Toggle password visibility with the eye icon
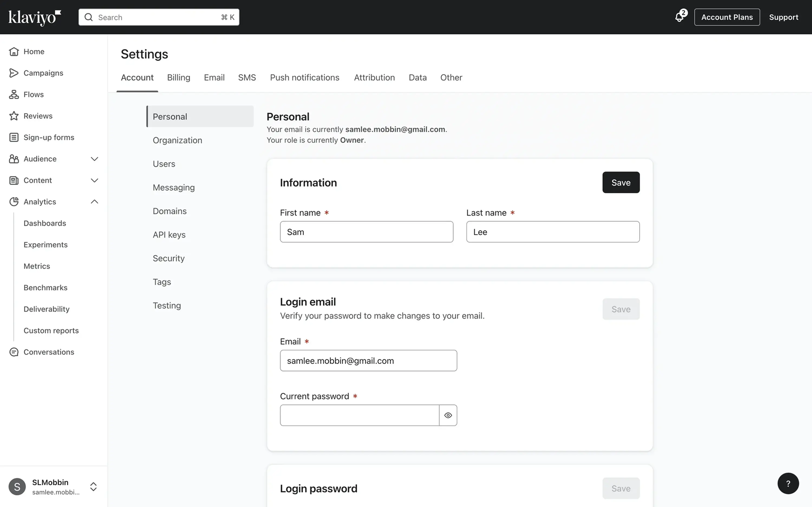The width and height of the screenshot is (812, 507). (x=448, y=415)
